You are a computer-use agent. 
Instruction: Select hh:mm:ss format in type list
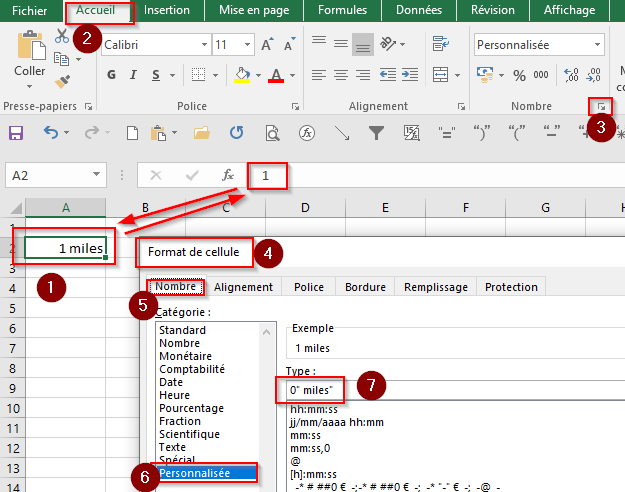[314, 409]
